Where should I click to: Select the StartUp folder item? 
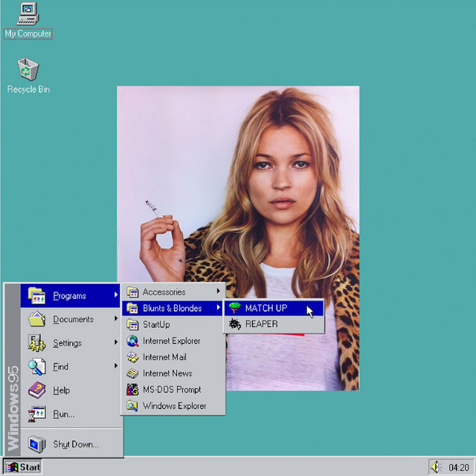click(x=173, y=324)
